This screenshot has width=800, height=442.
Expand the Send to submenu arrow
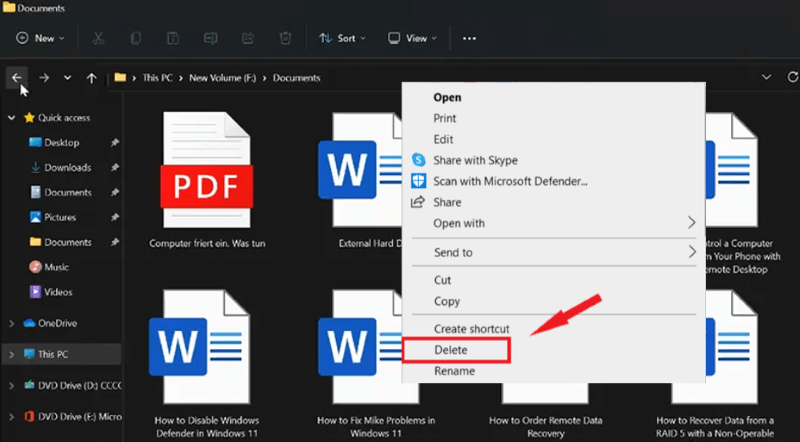[x=691, y=252]
